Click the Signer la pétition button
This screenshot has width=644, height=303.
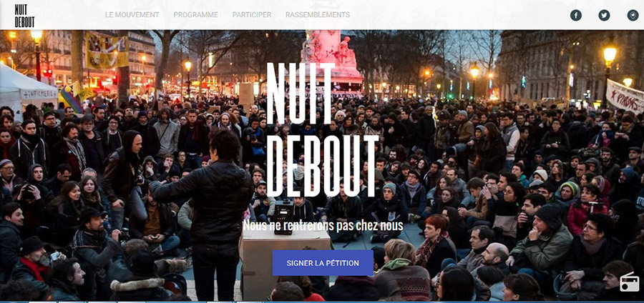323,263
